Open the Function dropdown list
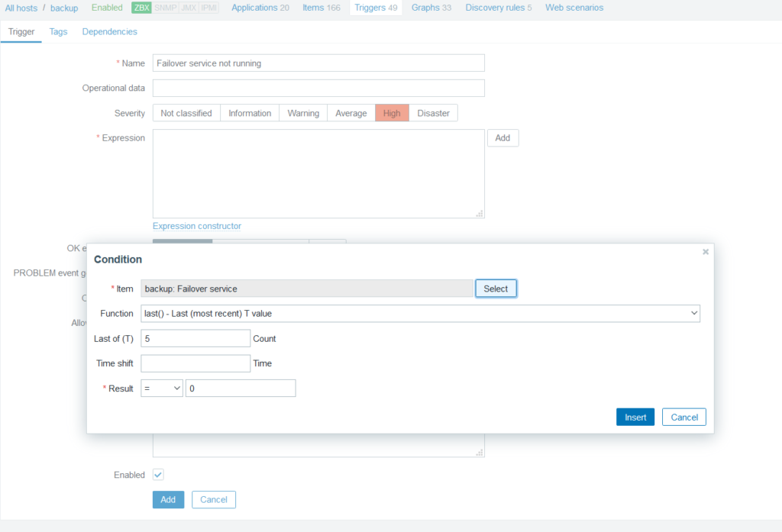The width and height of the screenshot is (782, 532). [x=420, y=314]
